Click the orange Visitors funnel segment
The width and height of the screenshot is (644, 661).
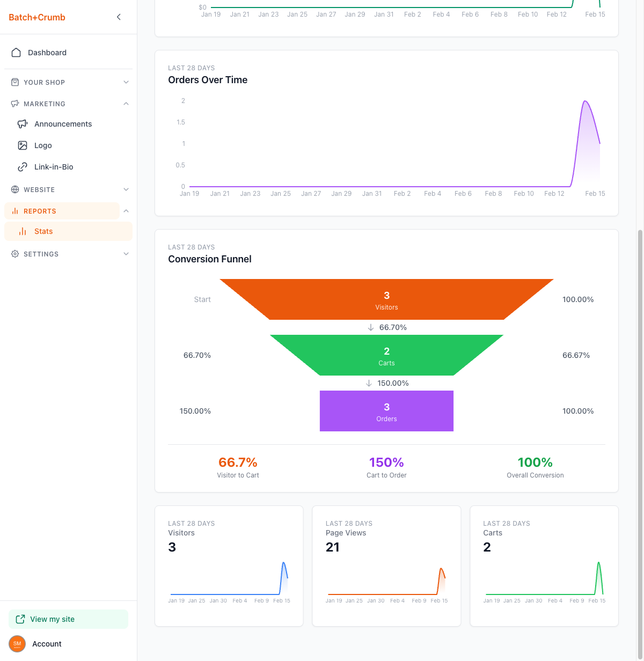point(386,299)
